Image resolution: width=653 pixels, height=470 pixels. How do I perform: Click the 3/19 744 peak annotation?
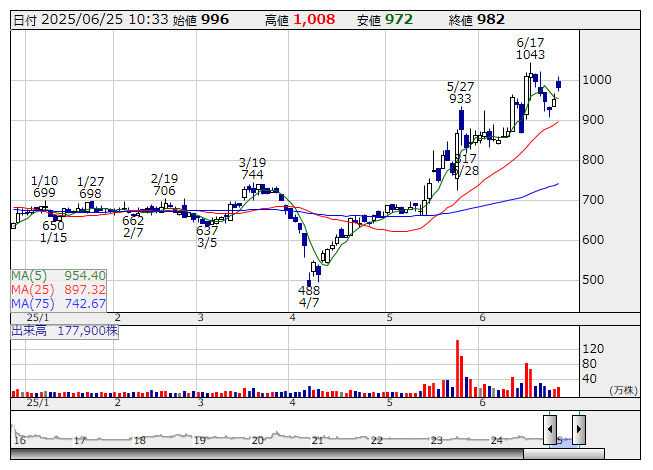point(252,169)
